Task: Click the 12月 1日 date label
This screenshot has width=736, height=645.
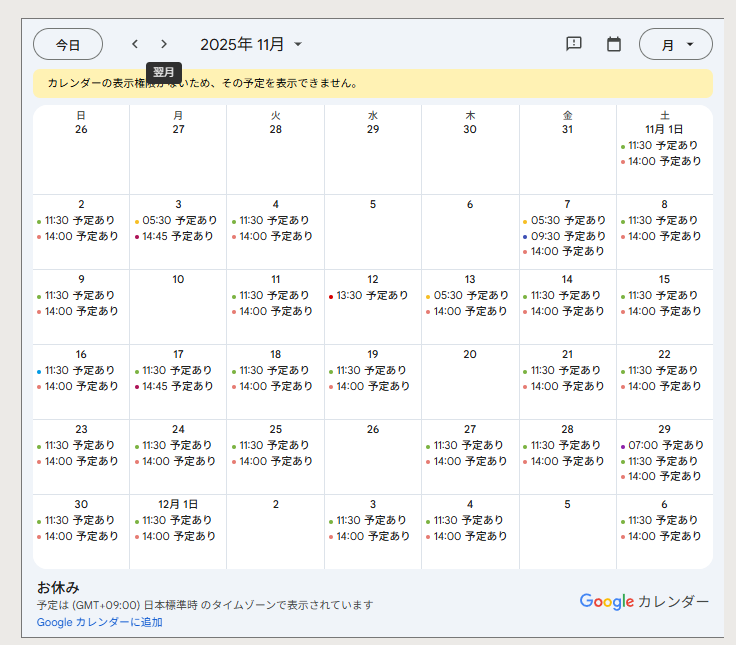Action: pyautogui.click(x=178, y=504)
